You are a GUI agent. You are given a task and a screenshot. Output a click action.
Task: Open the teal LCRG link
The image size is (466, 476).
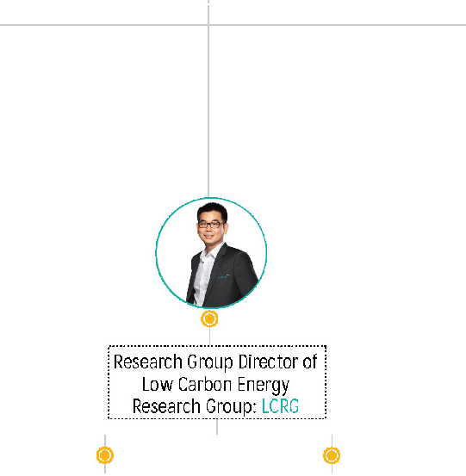click(x=280, y=406)
